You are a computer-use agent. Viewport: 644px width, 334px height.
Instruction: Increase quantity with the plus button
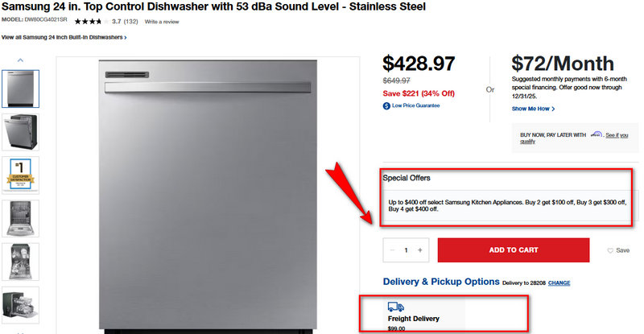tap(419, 250)
